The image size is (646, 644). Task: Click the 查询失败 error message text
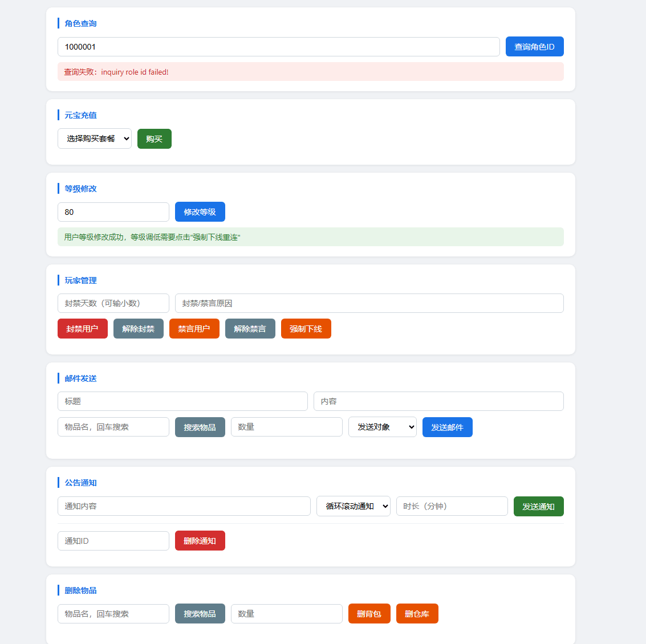click(x=116, y=72)
